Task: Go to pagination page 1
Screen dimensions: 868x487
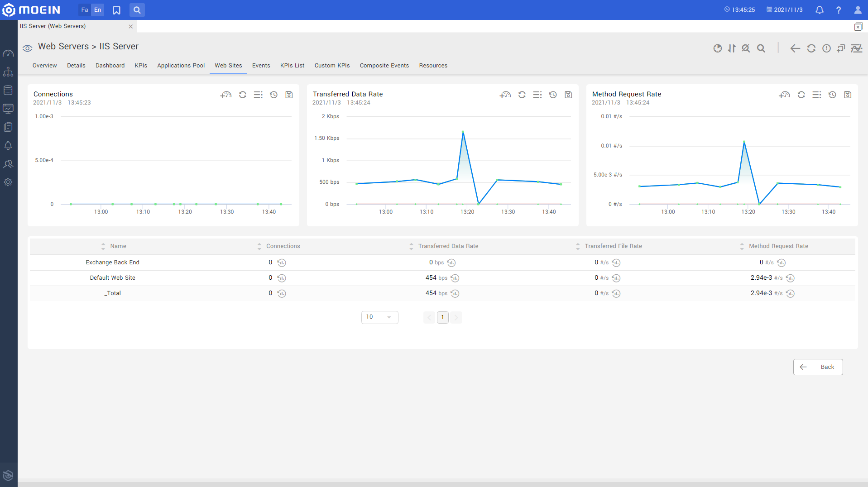Action: pos(442,317)
